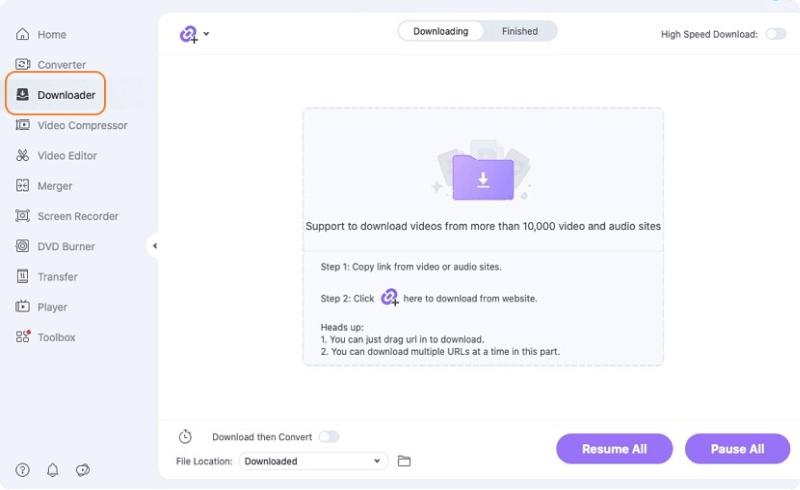The width and height of the screenshot is (800, 490).
Task: Click the link icon in Step 2
Action: coord(389,297)
